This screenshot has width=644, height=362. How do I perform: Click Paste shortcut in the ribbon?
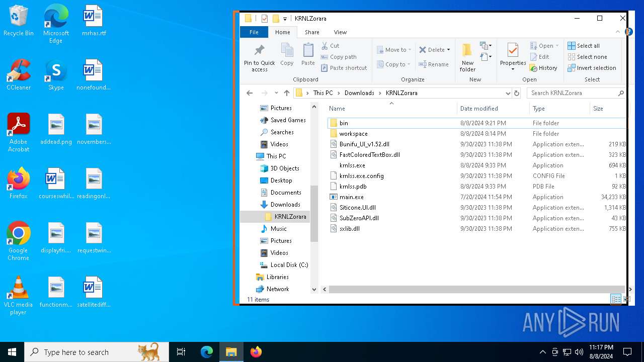point(344,68)
